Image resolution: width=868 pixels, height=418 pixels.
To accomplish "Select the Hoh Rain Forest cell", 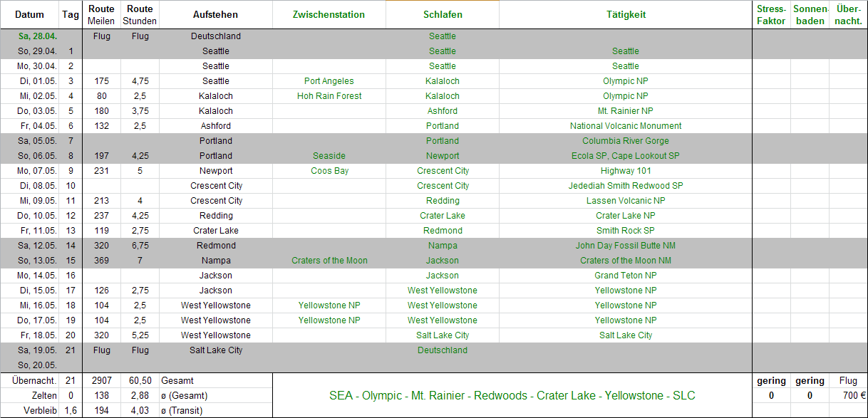I will pos(329,96).
